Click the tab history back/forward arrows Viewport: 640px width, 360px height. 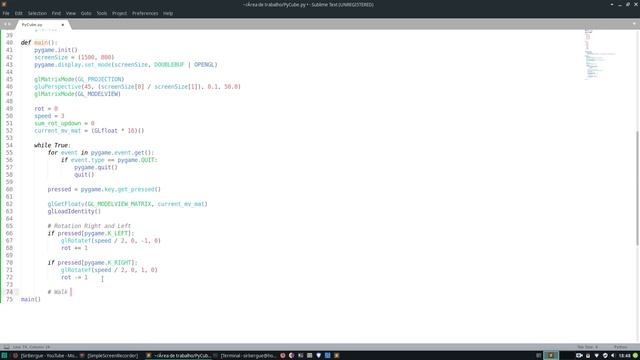coord(7,24)
